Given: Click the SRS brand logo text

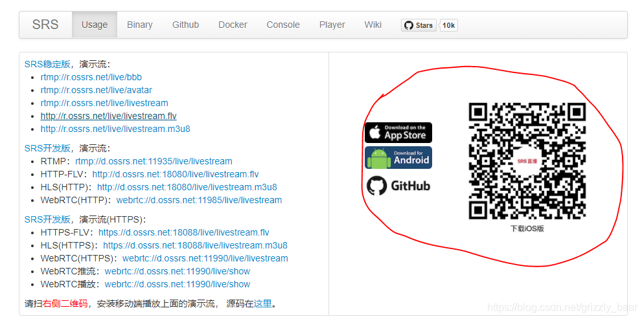Looking at the screenshot, I should click(x=45, y=25).
